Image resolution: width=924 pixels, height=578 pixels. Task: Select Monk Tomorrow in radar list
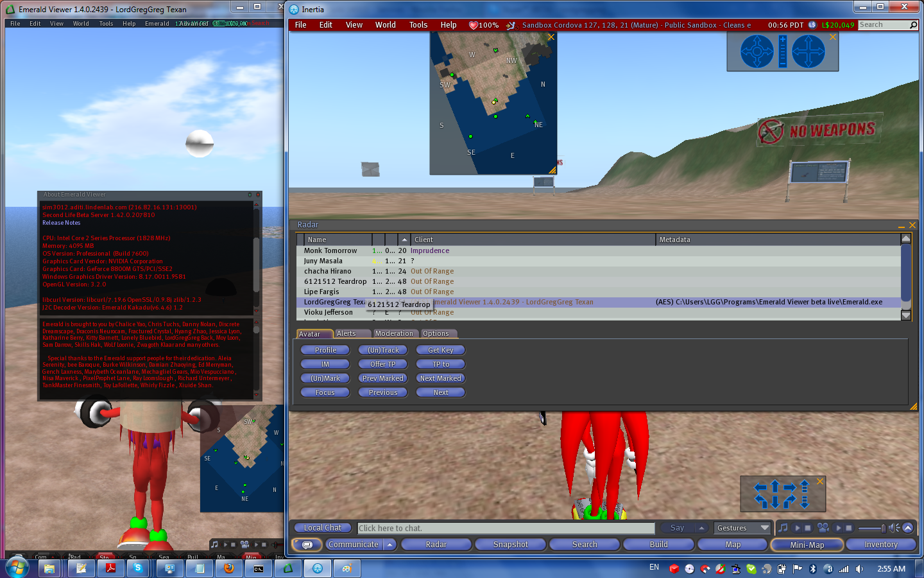pos(598,250)
